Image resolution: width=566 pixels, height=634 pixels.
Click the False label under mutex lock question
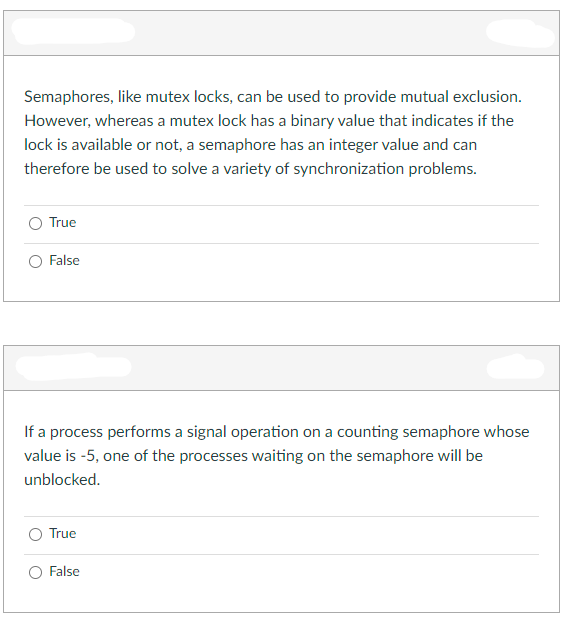(x=64, y=260)
